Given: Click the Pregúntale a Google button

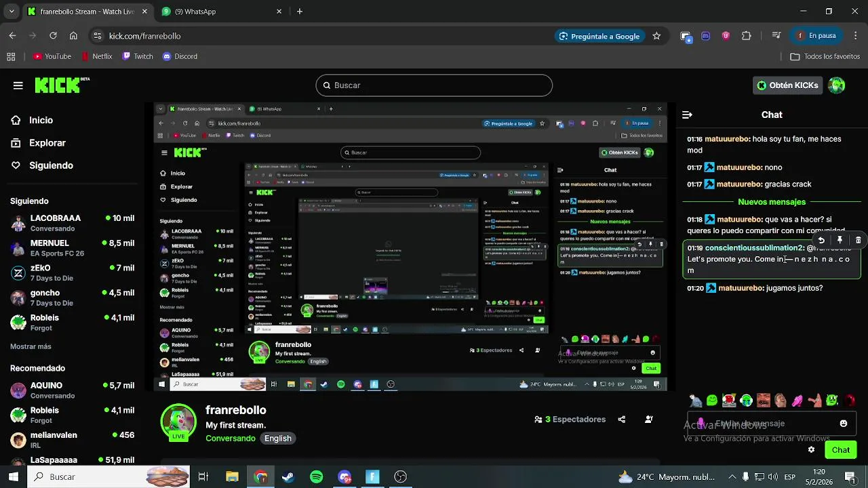Looking at the screenshot, I should pos(599,36).
